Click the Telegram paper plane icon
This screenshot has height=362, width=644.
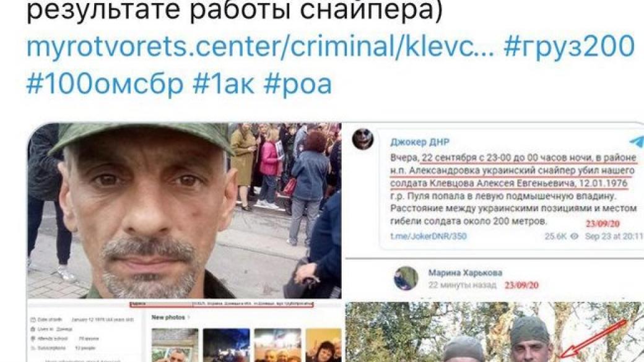pyautogui.click(x=637, y=141)
